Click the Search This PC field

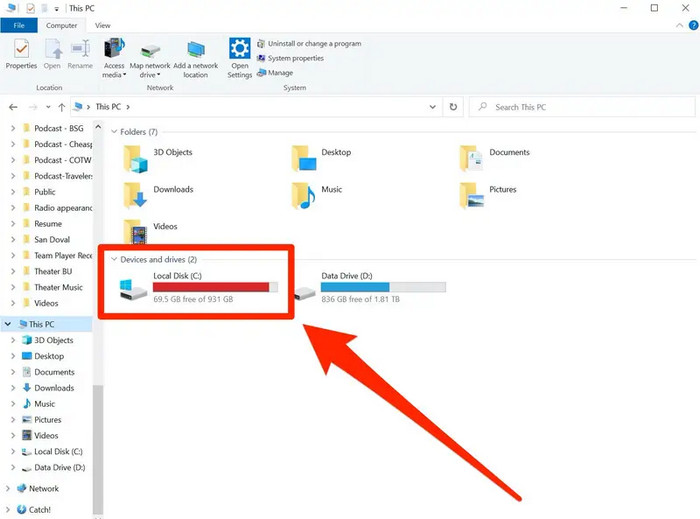click(582, 107)
